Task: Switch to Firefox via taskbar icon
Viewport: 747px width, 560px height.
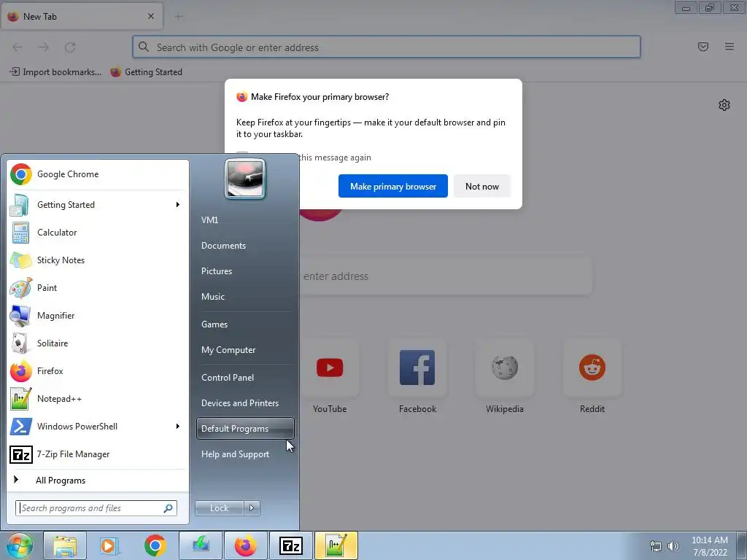Action: pos(245,545)
